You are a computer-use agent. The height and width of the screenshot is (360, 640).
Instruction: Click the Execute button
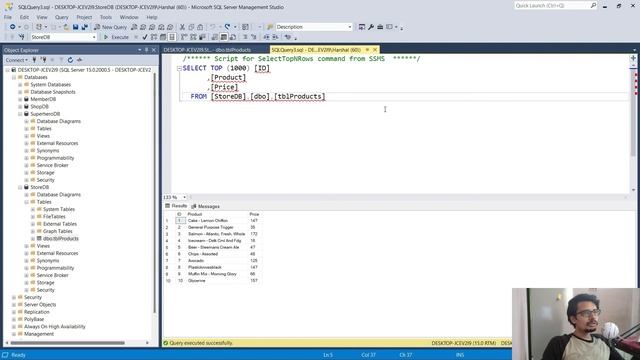pyautogui.click(x=116, y=37)
